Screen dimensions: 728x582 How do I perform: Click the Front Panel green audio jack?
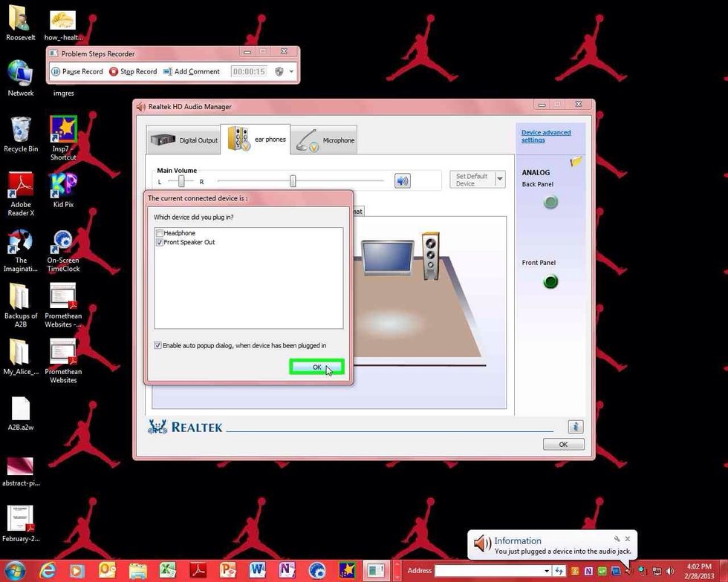[x=550, y=281]
